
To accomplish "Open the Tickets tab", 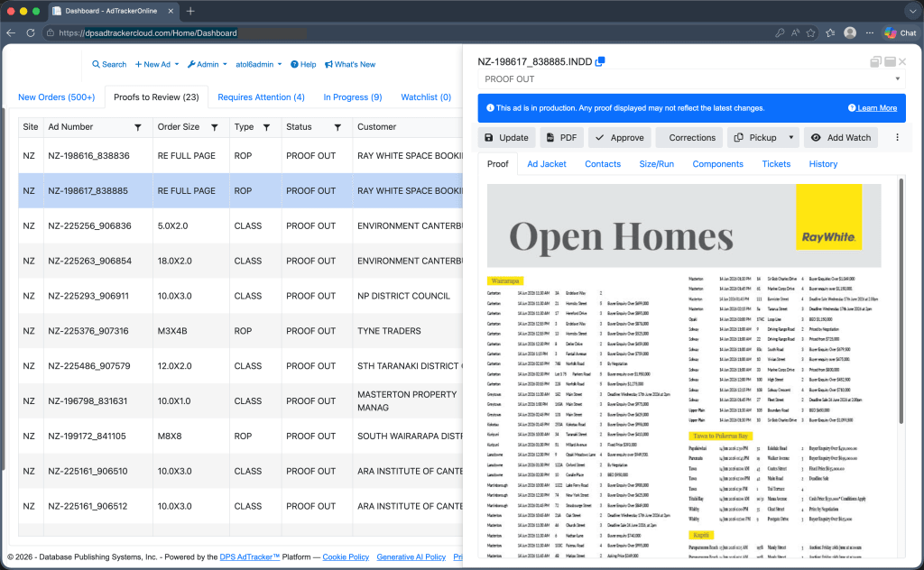I will (x=775, y=164).
